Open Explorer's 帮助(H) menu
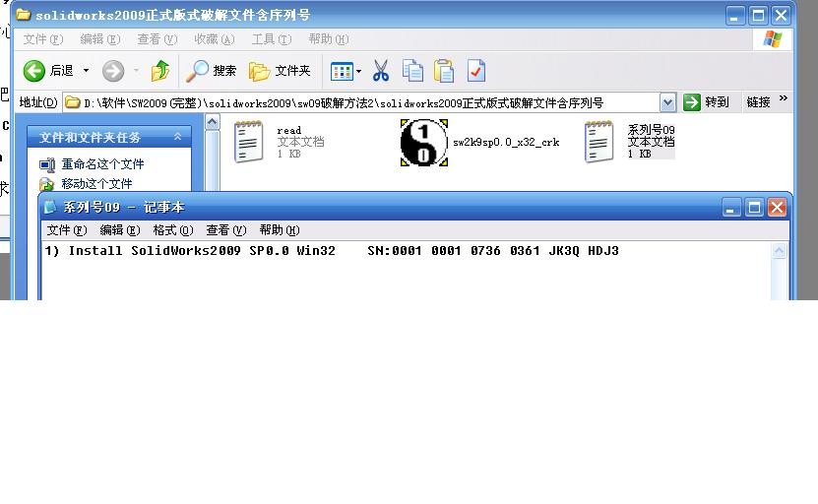The width and height of the screenshot is (818, 504). pyautogui.click(x=329, y=39)
